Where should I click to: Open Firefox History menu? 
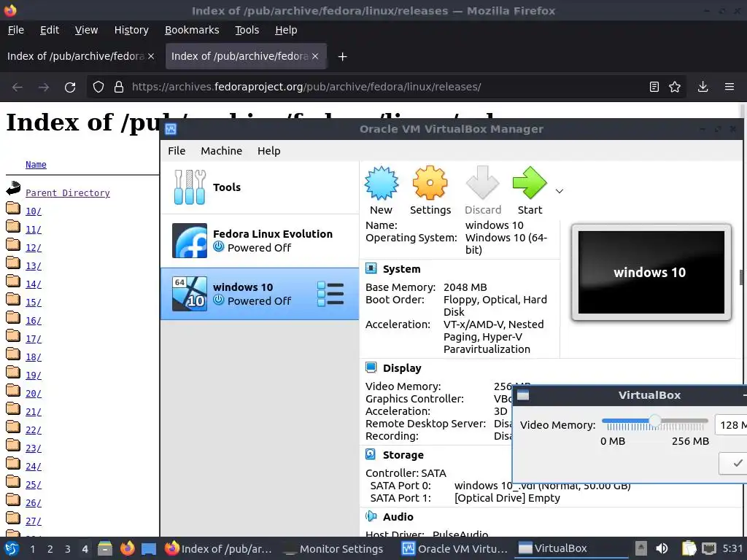pyautogui.click(x=131, y=30)
